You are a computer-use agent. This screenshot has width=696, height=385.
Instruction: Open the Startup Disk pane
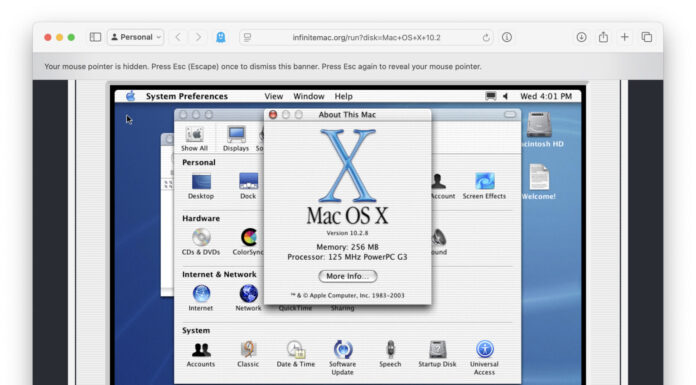[437, 354]
